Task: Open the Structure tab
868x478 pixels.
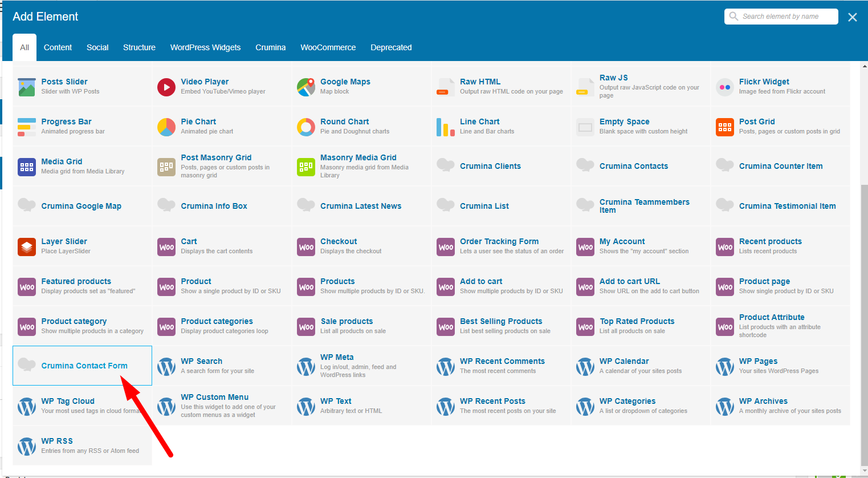Action: [139, 47]
